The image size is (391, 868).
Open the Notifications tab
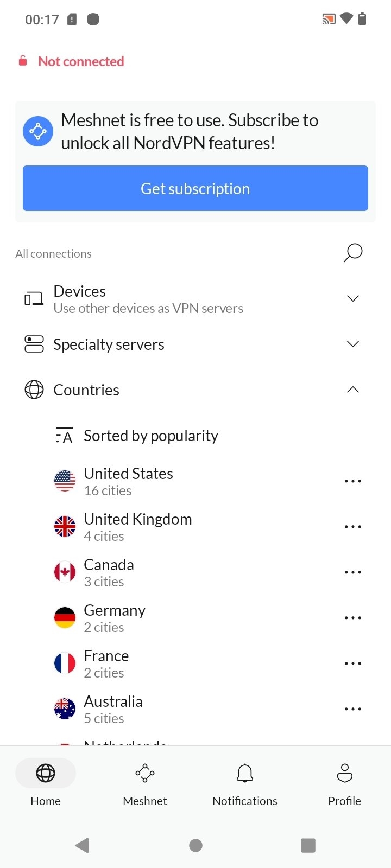tap(245, 784)
